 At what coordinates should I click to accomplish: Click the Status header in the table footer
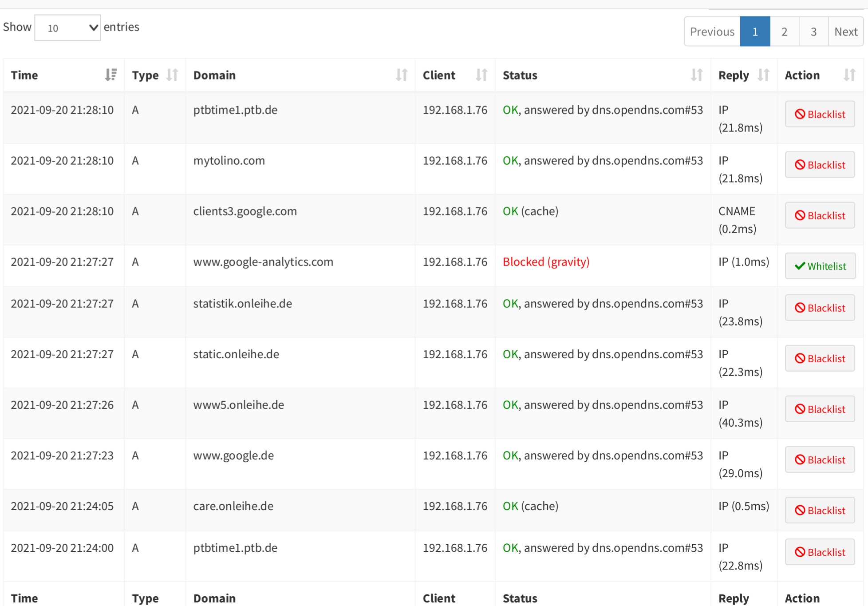(x=520, y=598)
